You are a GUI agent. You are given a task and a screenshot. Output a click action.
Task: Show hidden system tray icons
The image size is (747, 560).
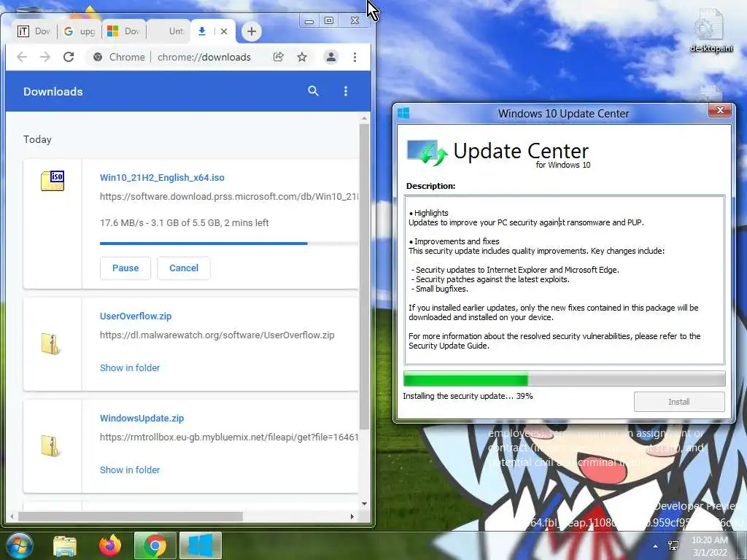(x=656, y=546)
